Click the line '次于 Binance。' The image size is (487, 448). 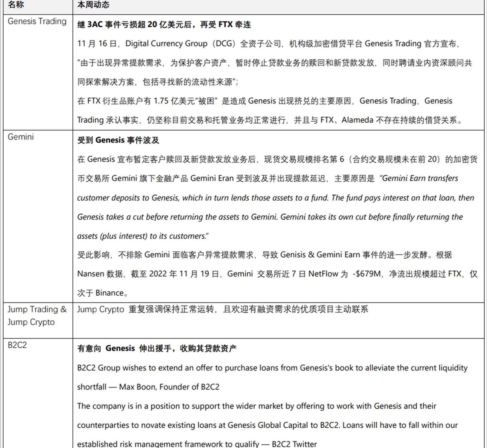[103, 293]
